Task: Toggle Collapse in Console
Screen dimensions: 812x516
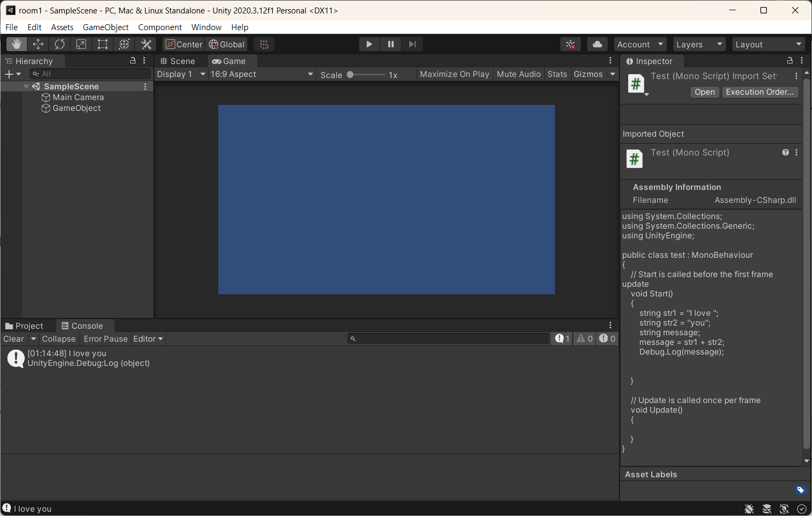Action: pyautogui.click(x=59, y=339)
